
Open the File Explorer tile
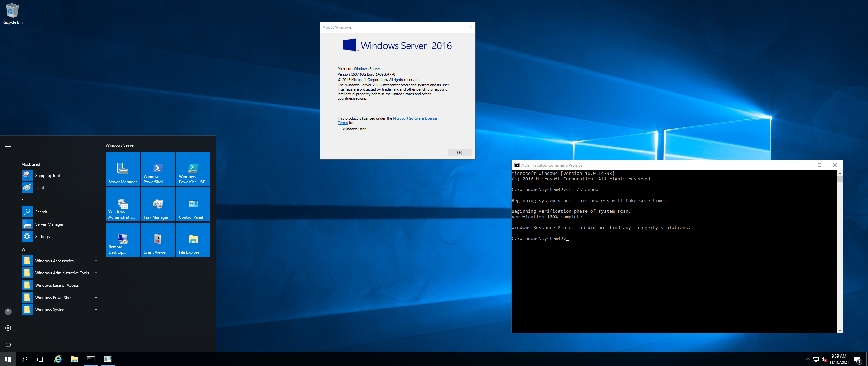coord(193,240)
